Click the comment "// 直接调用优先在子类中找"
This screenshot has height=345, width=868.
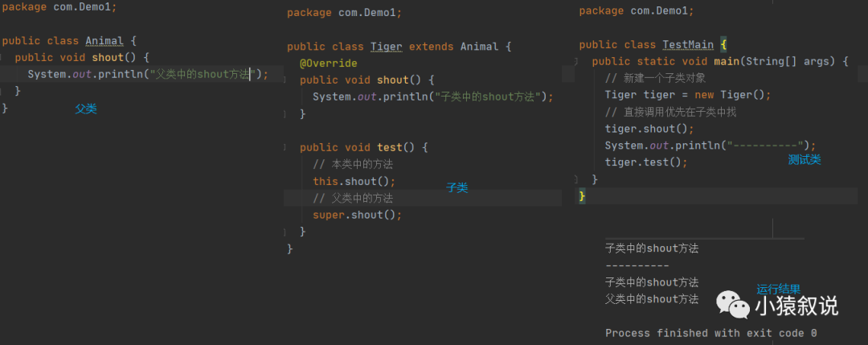(x=671, y=113)
